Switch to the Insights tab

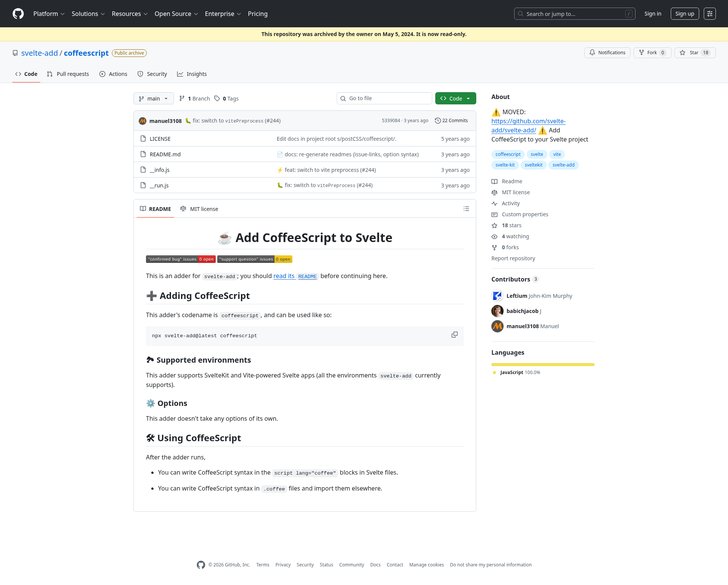pyautogui.click(x=192, y=74)
